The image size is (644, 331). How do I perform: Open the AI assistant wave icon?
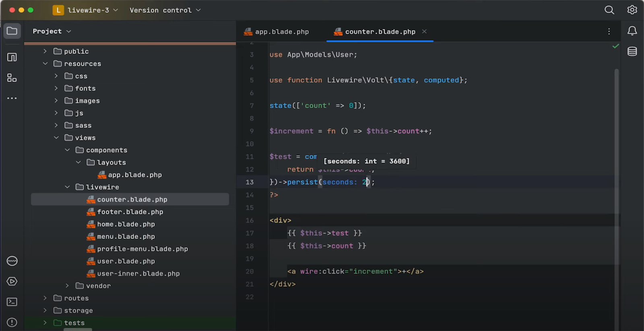pyautogui.click(x=12, y=261)
